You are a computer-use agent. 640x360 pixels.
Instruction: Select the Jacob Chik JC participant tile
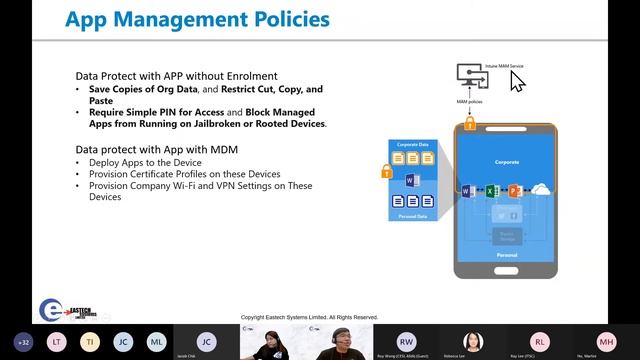tap(207, 342)
